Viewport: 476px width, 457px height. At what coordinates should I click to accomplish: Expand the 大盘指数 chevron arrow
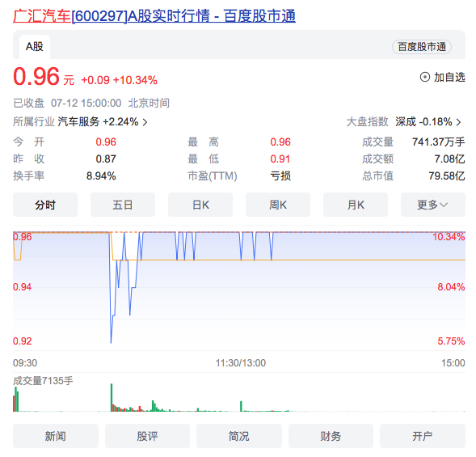click(459, 122)
